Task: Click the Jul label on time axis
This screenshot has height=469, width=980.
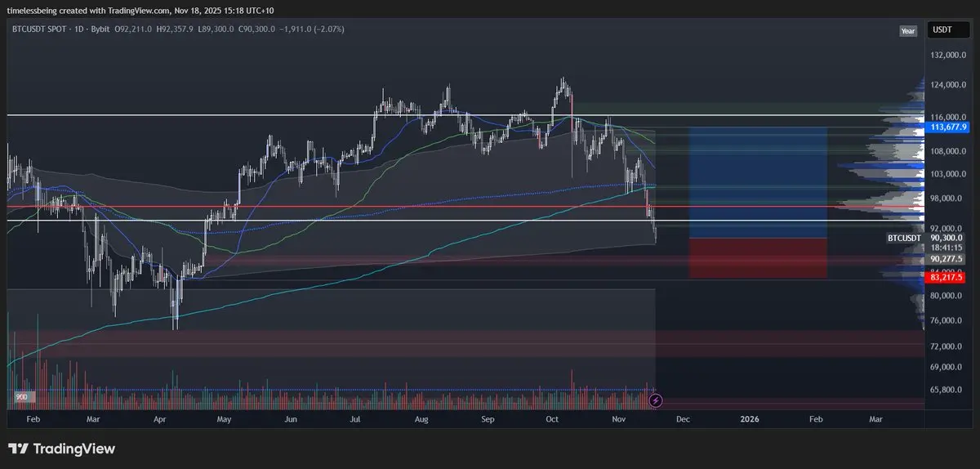Action: [x=354, y=418]
